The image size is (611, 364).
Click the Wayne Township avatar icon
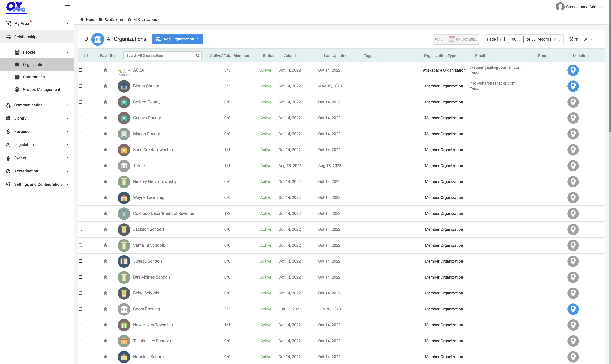tap(124, 197)
